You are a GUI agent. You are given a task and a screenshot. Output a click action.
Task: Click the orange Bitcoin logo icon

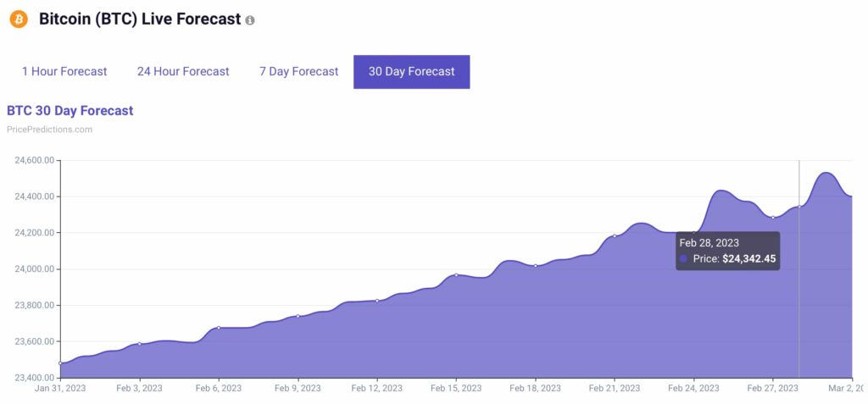tap(19, 19)
